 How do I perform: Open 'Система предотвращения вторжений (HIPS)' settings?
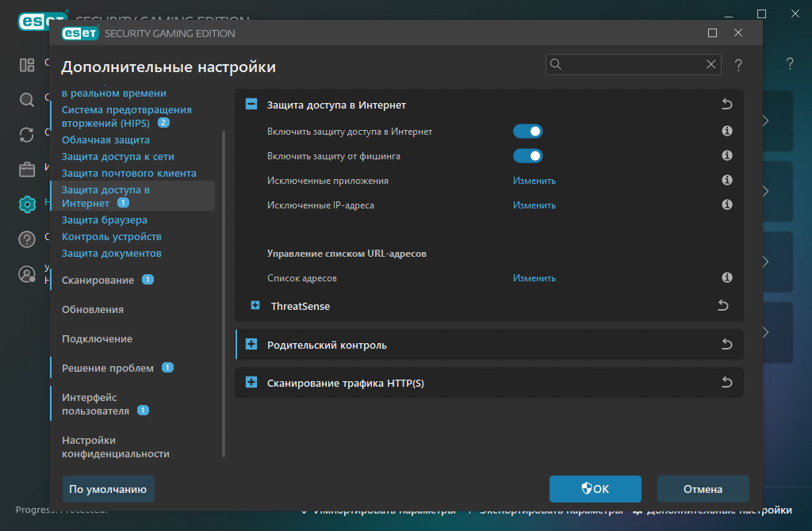[126, 117]
